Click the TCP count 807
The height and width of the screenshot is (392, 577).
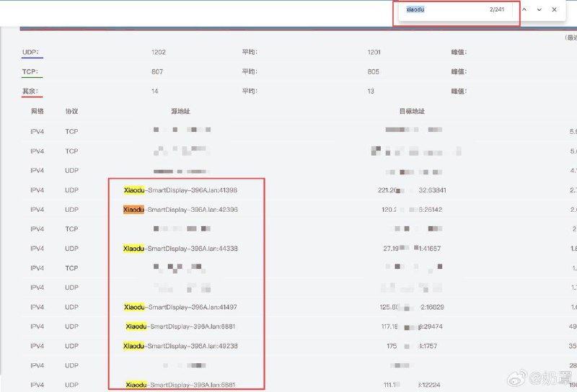(157, 72)
